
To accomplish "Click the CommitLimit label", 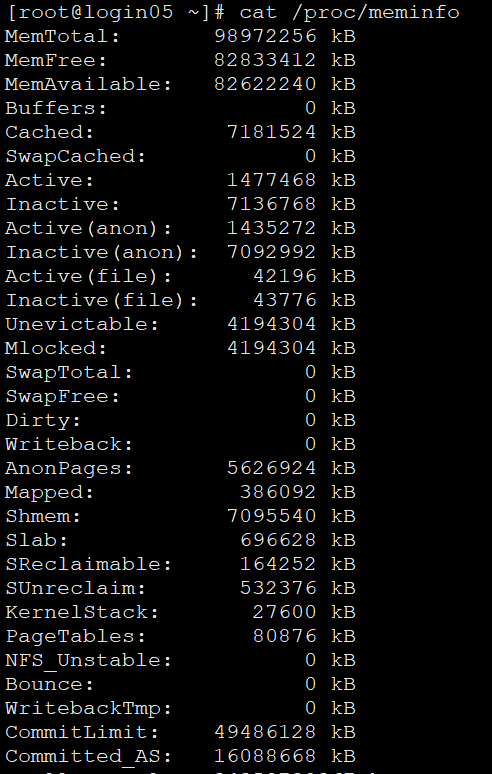I will 82,732.
